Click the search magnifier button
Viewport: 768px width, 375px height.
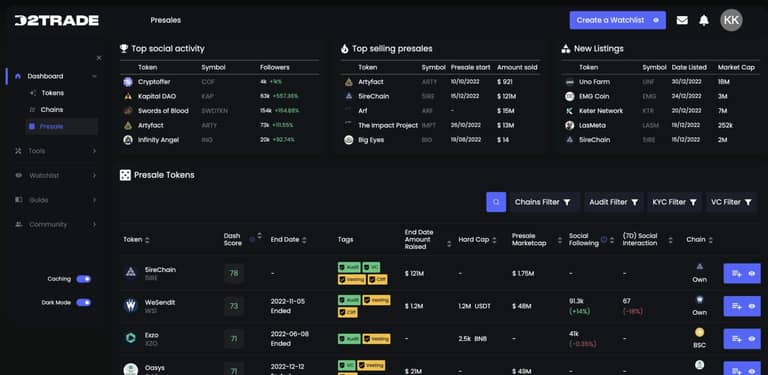(x=496, y=202)
